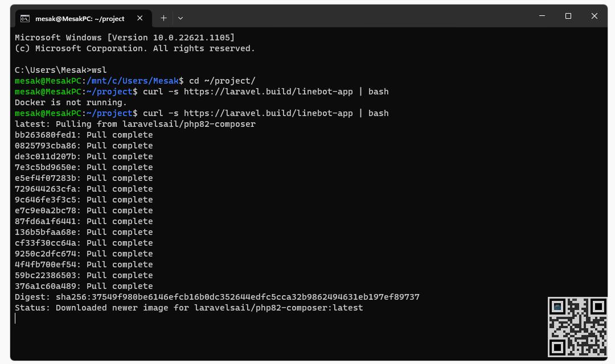Click the 'cd ~/project/' command text
The image size is (615, 364).
click(x=222, y=81)
